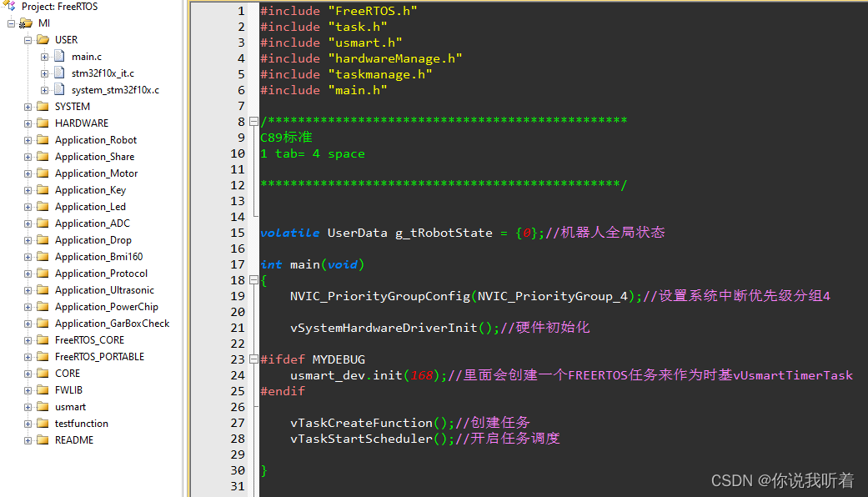The height and width of the screenshot is (497, 868).
Task: Select the Application_Robot group label
Action: (96, 140)
